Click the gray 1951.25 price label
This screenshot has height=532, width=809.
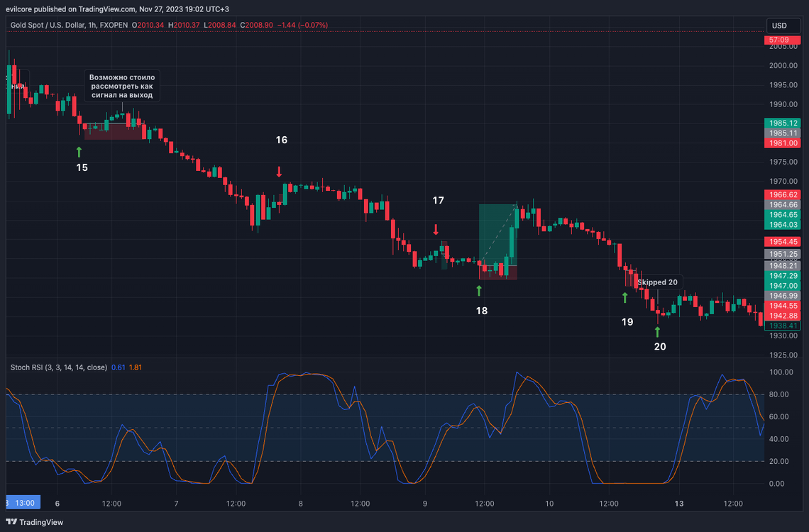pyautogui.click(x=782, y=254)
